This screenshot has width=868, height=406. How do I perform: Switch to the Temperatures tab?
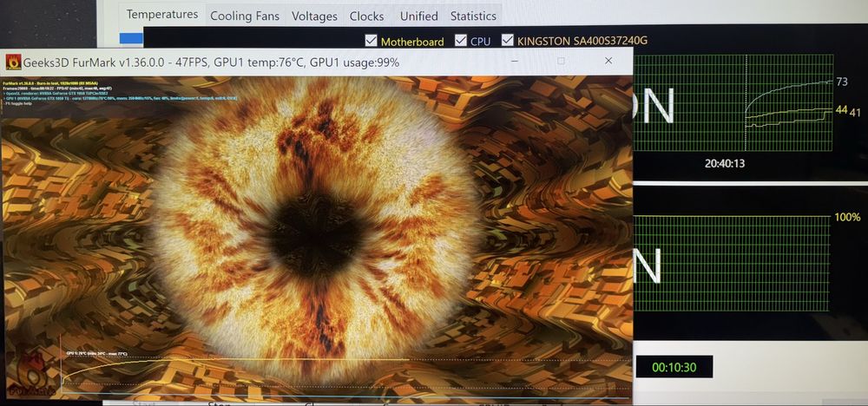161,15
